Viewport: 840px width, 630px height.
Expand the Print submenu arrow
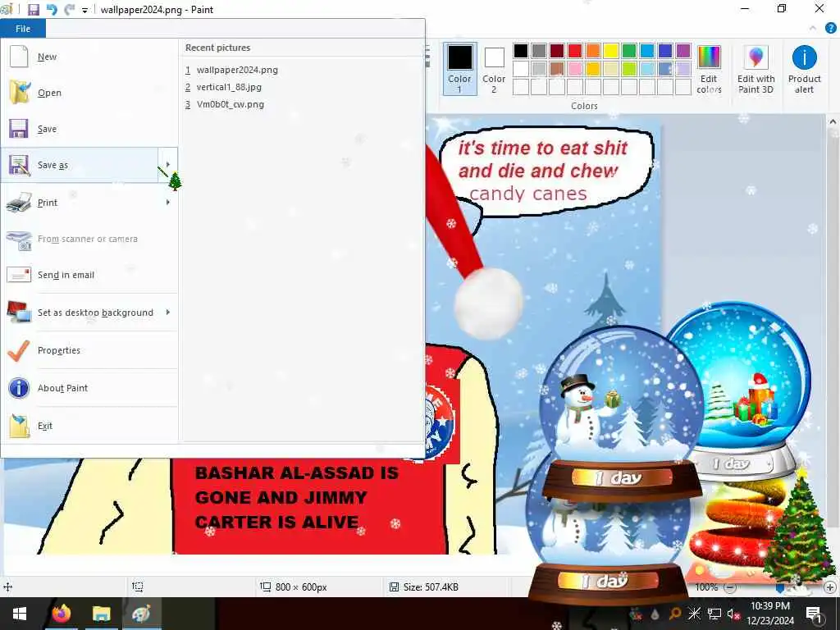pos(167,203)
